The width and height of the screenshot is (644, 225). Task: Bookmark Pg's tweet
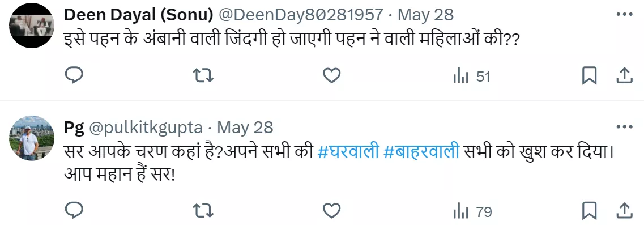click(x=590, y=211)
